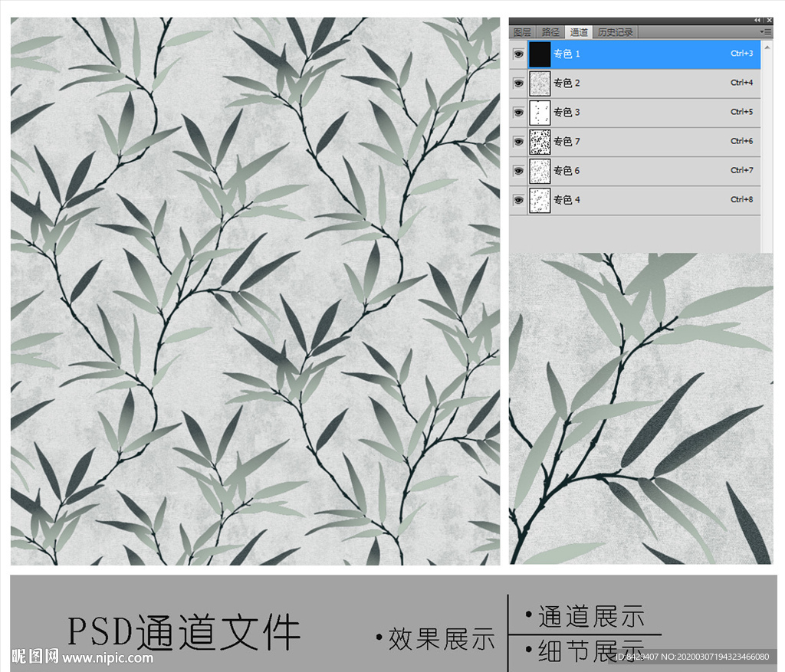This screenshot has width=785, height=672.
Task: Open the 历史记录 tab
Action: [615, 32]
